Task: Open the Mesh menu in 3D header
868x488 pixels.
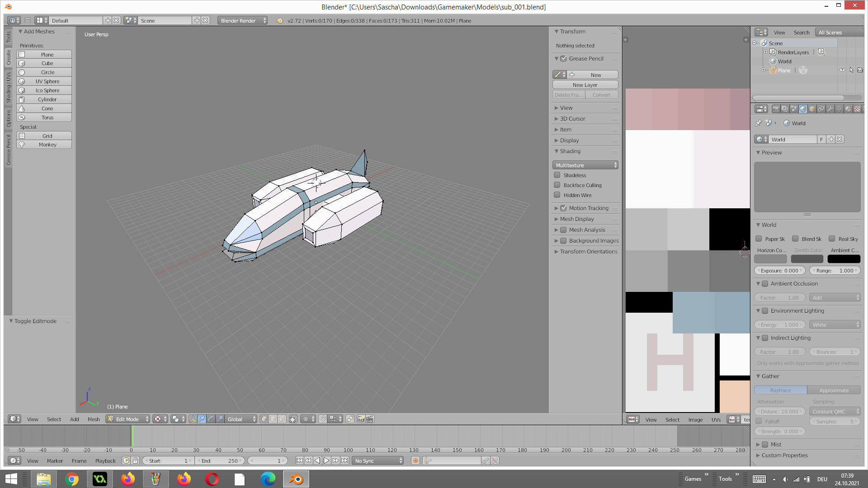Action: point(94,419)
